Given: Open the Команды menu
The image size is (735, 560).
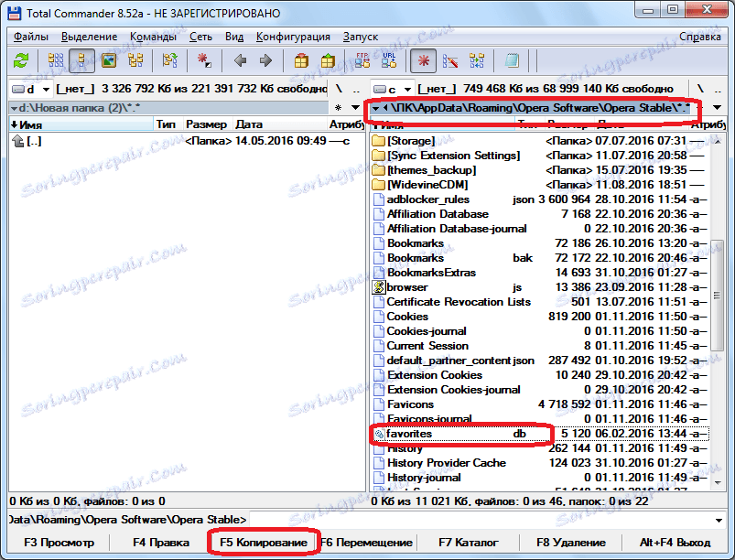Looking at the screenshot, I should (153, 37).
